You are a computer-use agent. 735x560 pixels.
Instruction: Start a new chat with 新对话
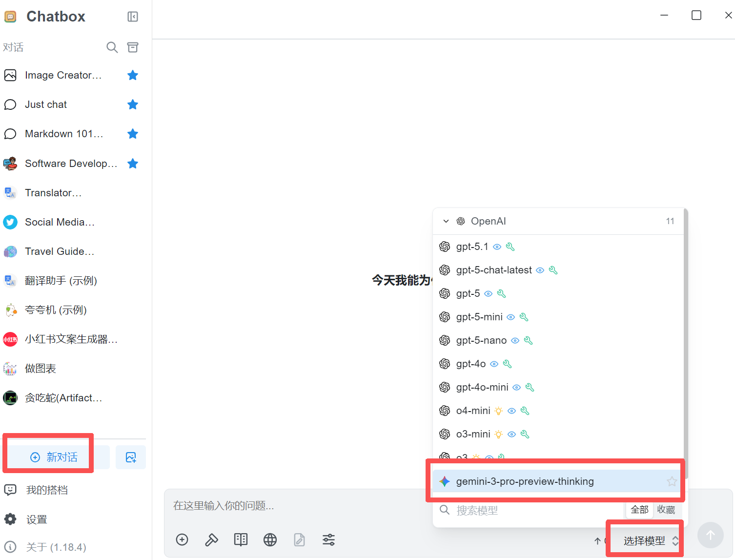54,457
